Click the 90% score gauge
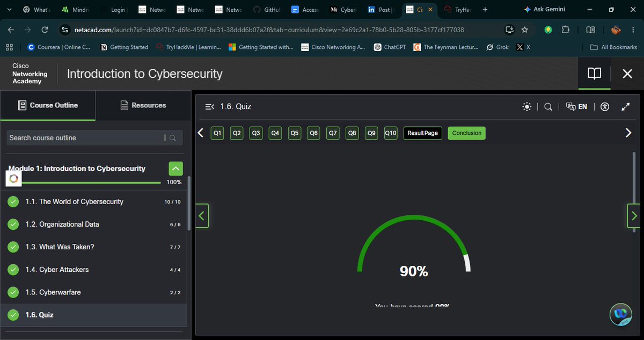644x340 pixels. 414,245
